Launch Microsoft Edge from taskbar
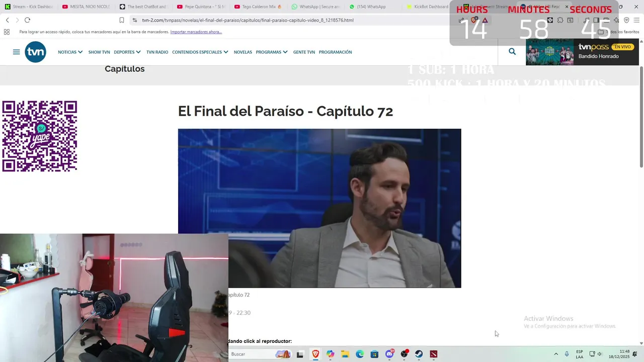The width and height of the screenshot is (644, 362). pyautogui.click(x=360, y=354)
